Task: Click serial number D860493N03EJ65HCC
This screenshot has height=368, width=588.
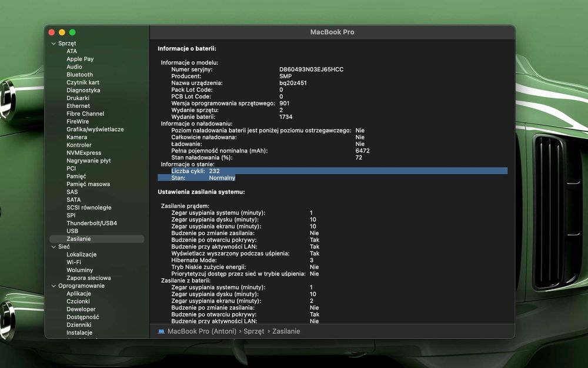Action: coord(311,69)
